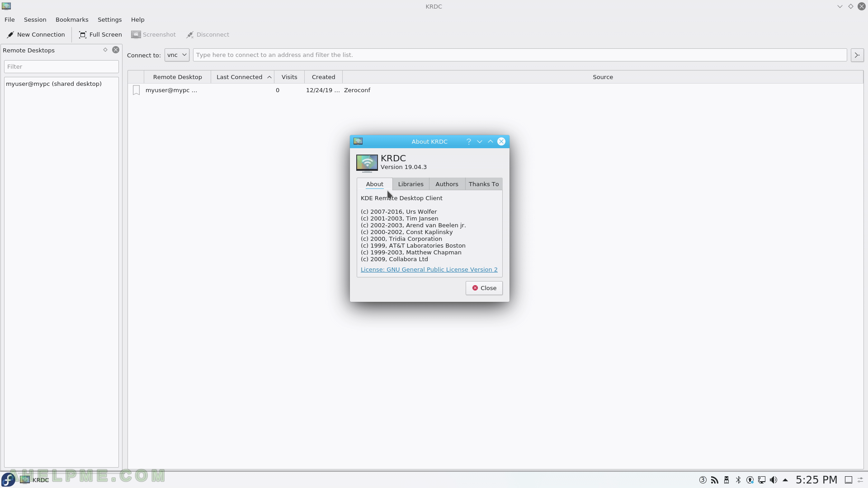Screen dimensions: 868x488
Task: Click the Created column header
Action: [323, 77]
